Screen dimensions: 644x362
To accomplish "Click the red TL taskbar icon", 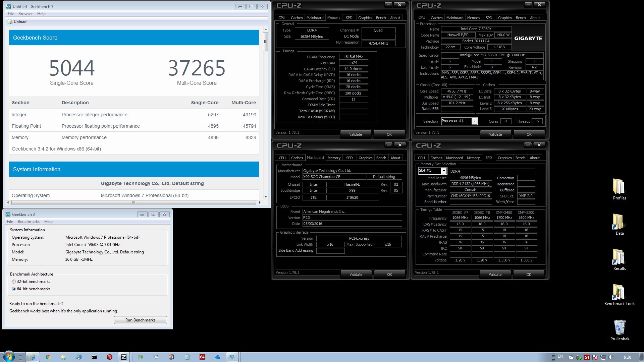I will [110, 357].
